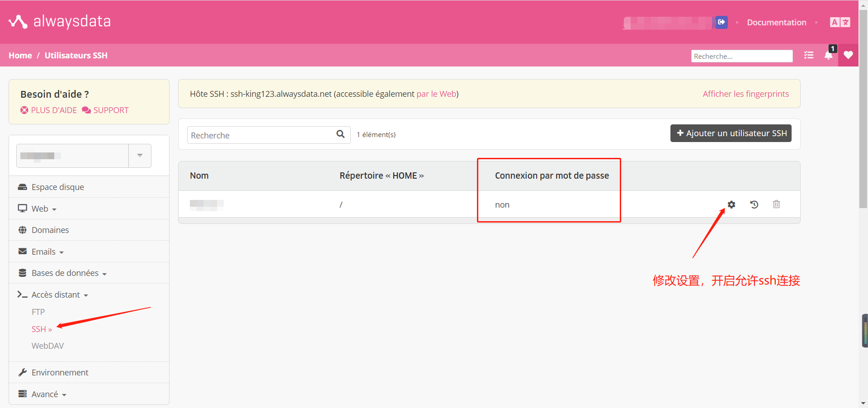
Task: Go to Espace disque
Action: point(57,187)
